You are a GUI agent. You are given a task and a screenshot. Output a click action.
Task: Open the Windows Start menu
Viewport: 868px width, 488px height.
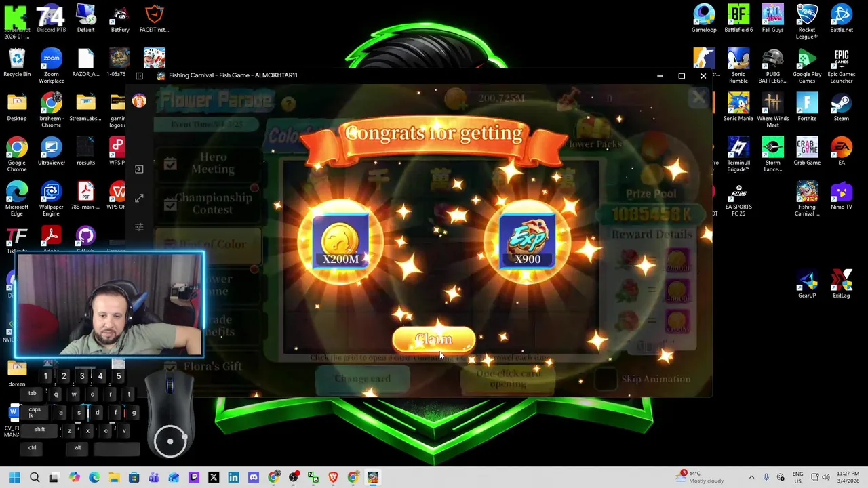(14, 477)
